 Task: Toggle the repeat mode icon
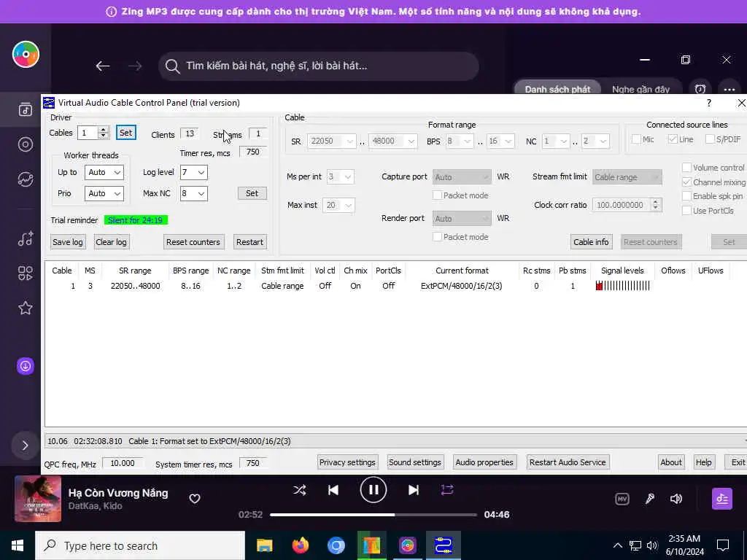[x=447, y=490]
